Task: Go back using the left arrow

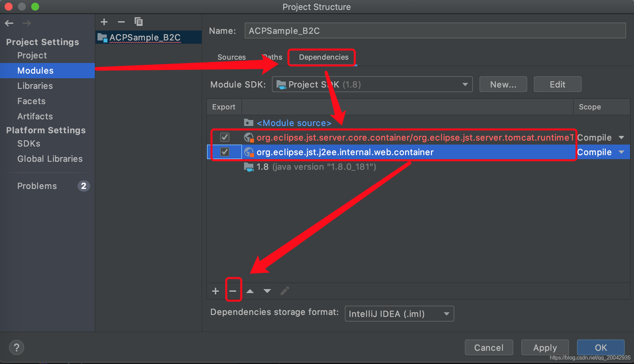Action: [x=9, y=23]
